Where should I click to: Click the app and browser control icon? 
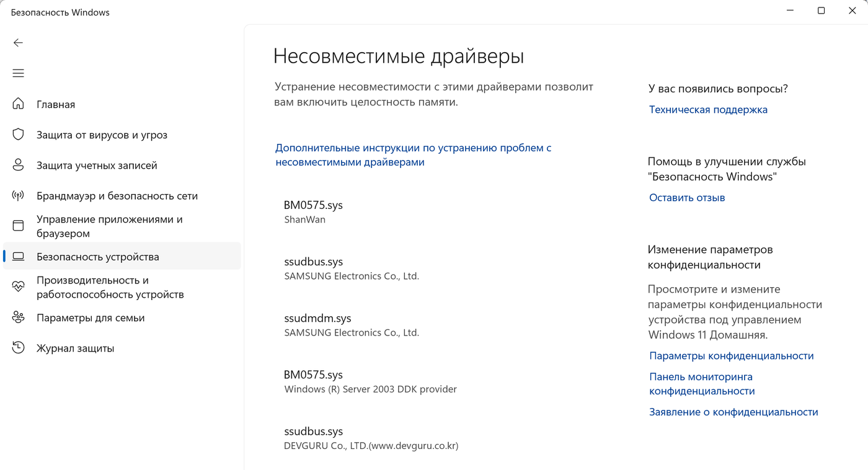[x=18, y=226]
